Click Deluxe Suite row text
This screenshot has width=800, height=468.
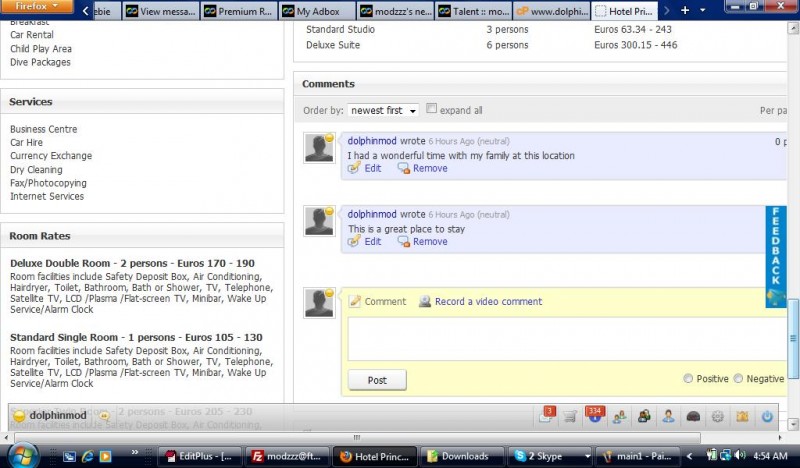(x=333, y=45)
